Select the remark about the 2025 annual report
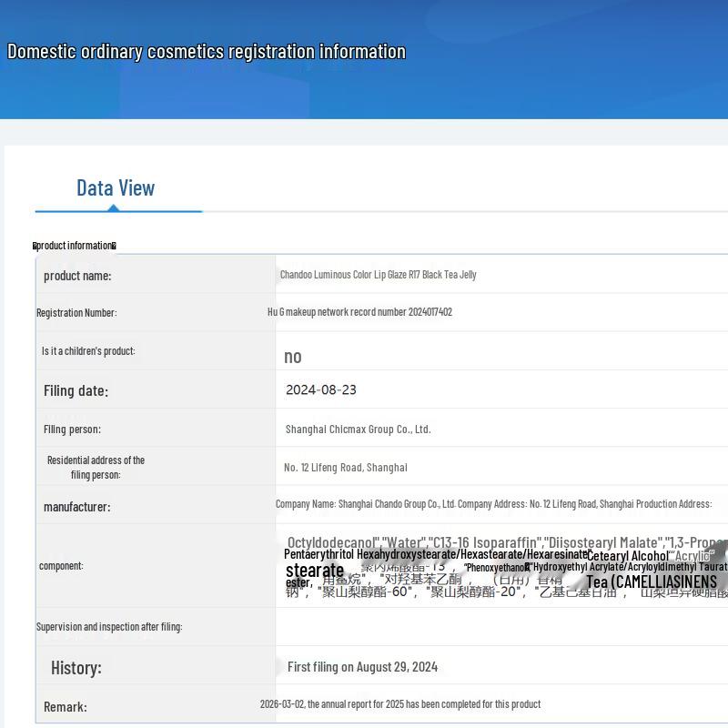Viewport: 728px width, 728px height. (x=400, y=704)
